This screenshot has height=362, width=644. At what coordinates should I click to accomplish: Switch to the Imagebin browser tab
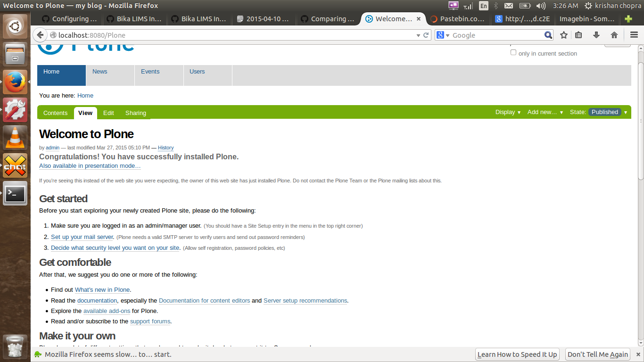(587, 19)
